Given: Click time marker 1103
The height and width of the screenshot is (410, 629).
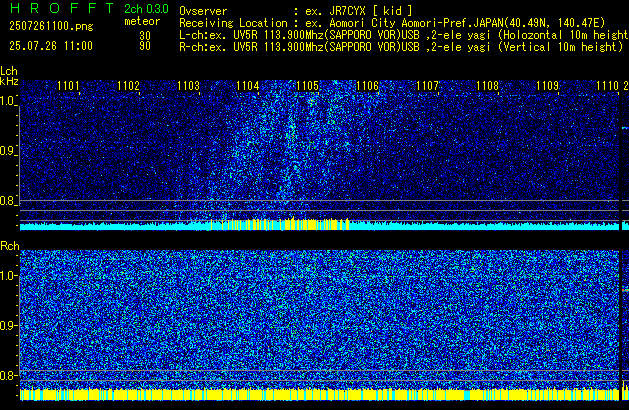Looking at the screenshot, I should point(188,86).
